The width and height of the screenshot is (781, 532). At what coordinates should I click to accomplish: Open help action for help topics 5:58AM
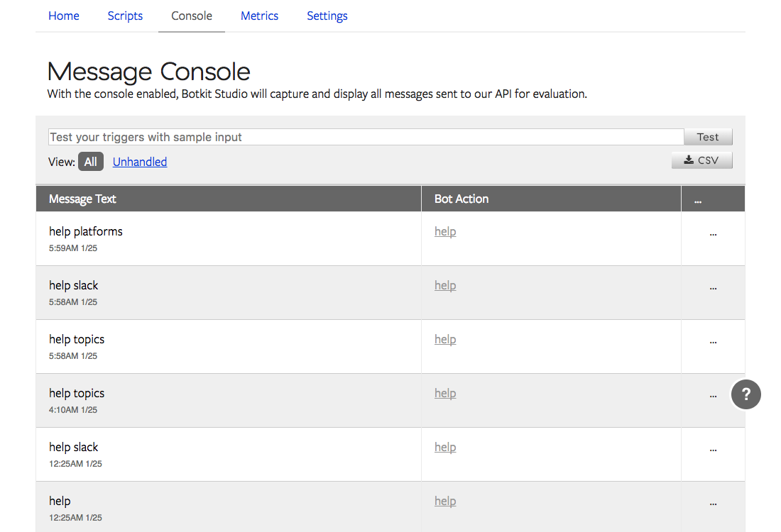(445, 339)
